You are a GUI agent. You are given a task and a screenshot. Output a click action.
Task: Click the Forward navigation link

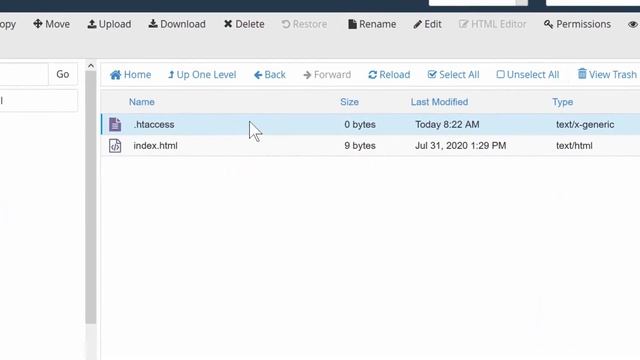coord(327,75)
